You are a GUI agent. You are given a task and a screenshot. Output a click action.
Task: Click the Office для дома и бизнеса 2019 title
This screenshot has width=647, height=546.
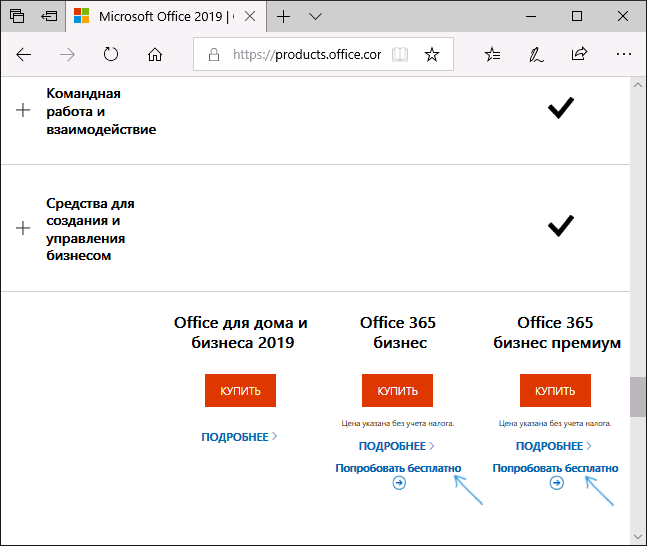241,333
